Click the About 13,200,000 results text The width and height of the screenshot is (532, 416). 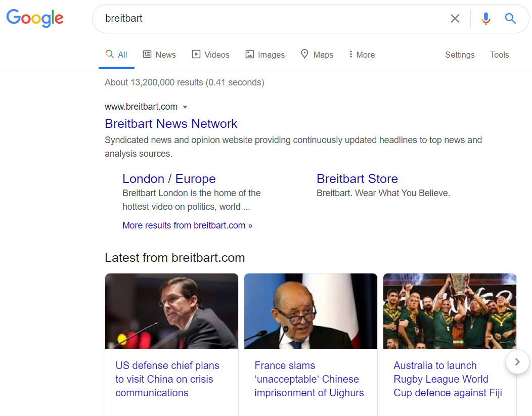tap(184, 82)
